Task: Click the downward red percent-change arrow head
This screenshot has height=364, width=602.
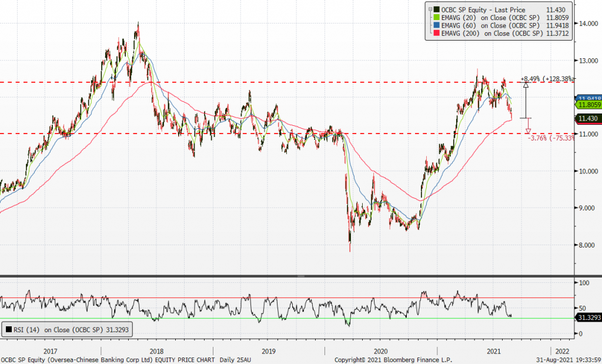Action: coord(529,131)
